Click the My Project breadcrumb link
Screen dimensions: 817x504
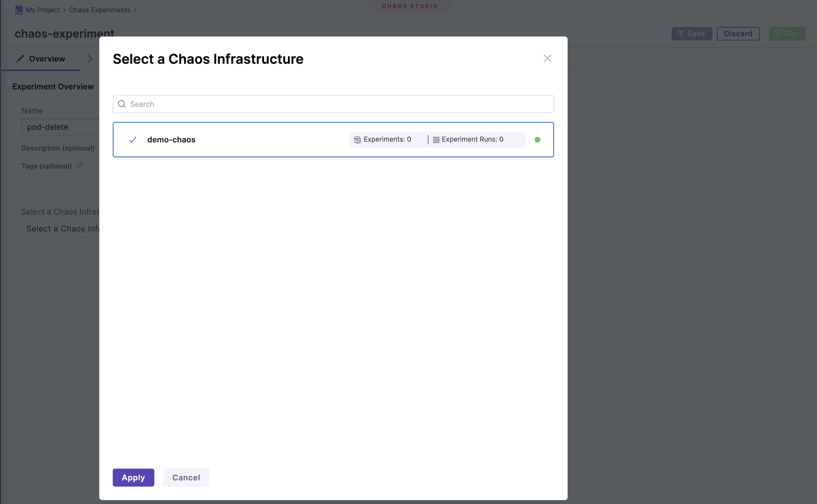click(x=43, y=10)
